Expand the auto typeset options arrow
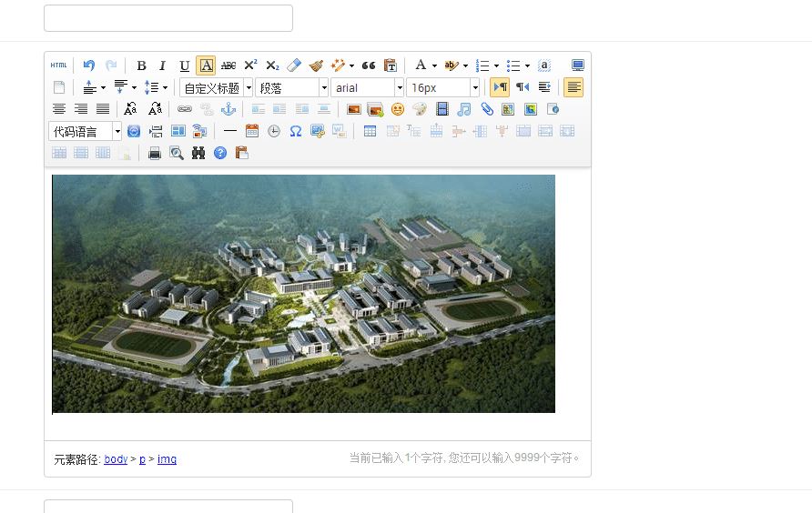This screenshot has width=812, height=513. click(x=352, y=65)
